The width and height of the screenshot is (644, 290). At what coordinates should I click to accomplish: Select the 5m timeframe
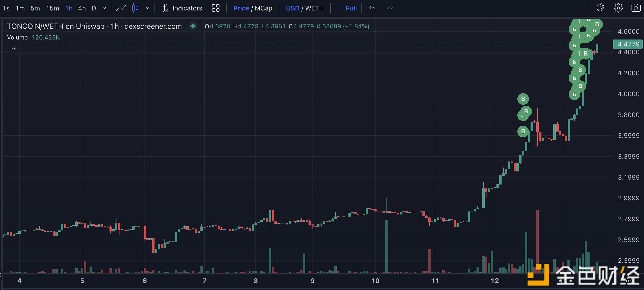[35, 8]
